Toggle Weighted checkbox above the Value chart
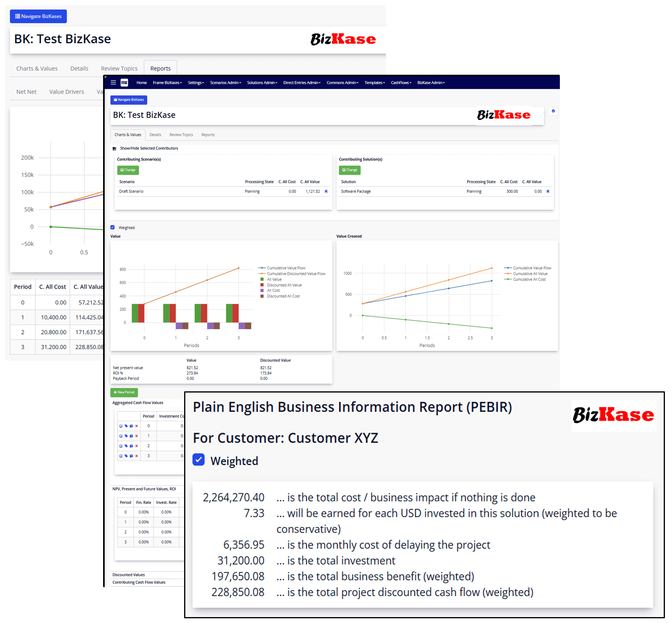The width and height of the screenshot is (672, 623). coord(113,227)
